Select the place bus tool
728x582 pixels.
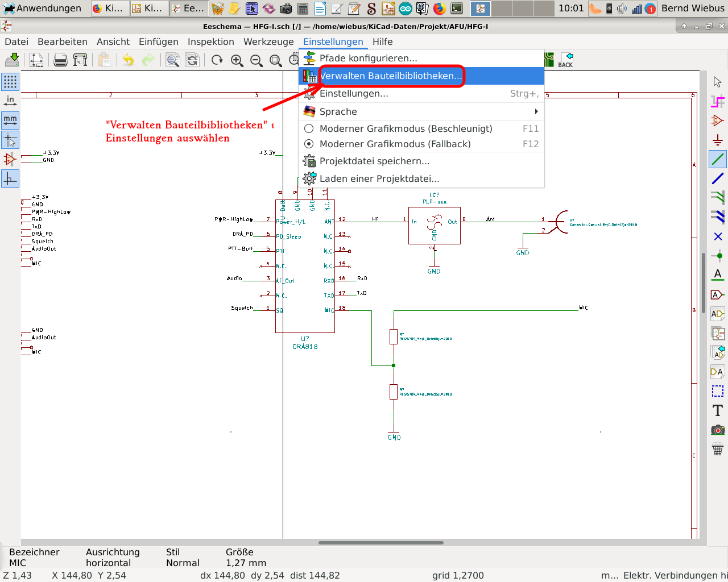(718, 179)
